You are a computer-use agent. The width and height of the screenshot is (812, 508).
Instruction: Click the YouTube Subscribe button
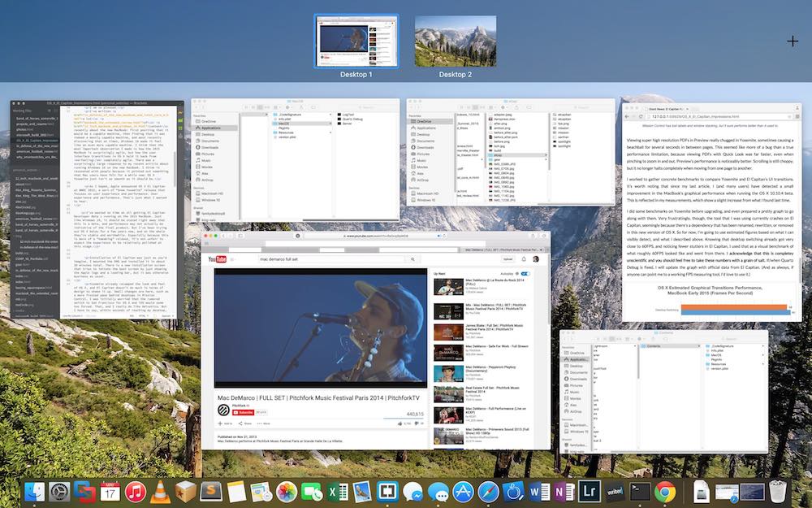[242, 413]
